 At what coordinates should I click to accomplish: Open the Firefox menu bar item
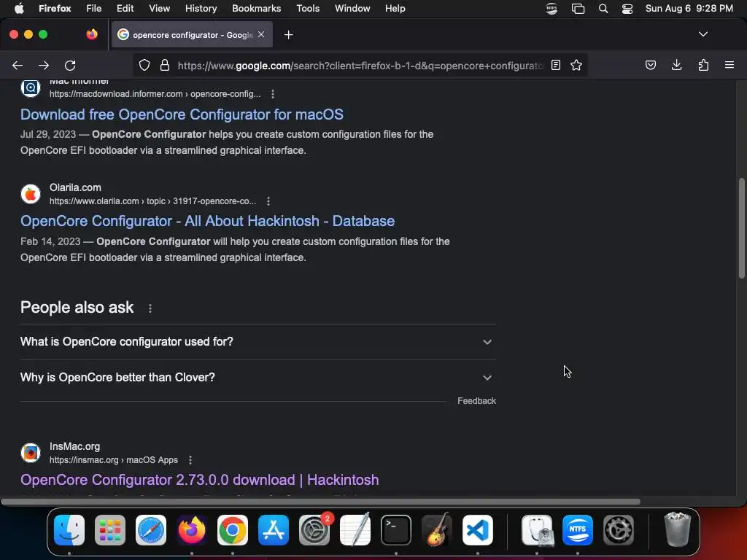55,9
